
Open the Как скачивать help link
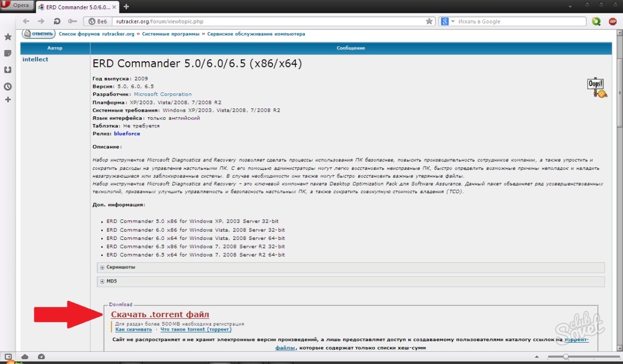click(133, 329)
